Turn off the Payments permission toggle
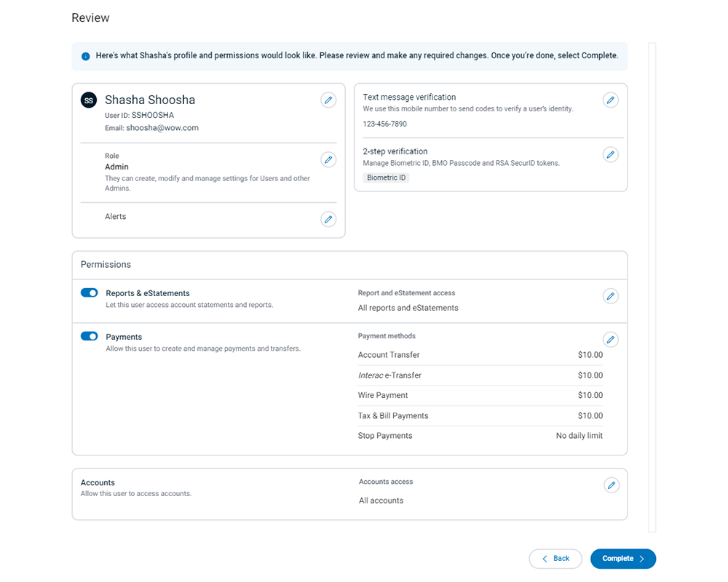The width and height of the screenshot is (728, 582). click(89, 336)
